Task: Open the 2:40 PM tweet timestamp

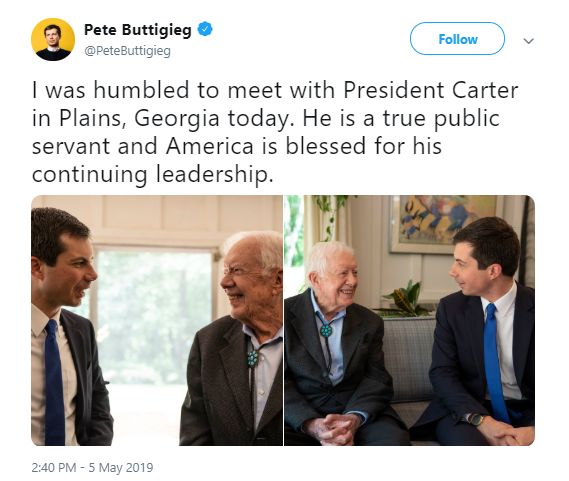Action: [x=54, y=467]
